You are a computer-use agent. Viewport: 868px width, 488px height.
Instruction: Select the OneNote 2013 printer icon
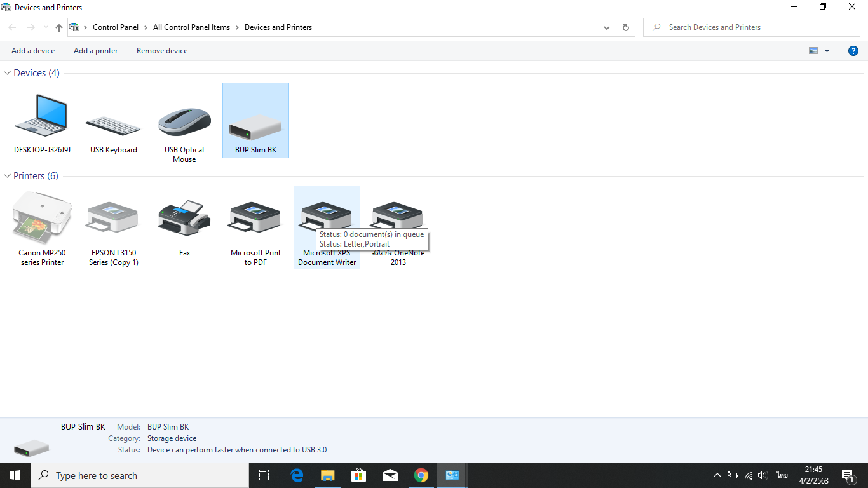point(398,227)
